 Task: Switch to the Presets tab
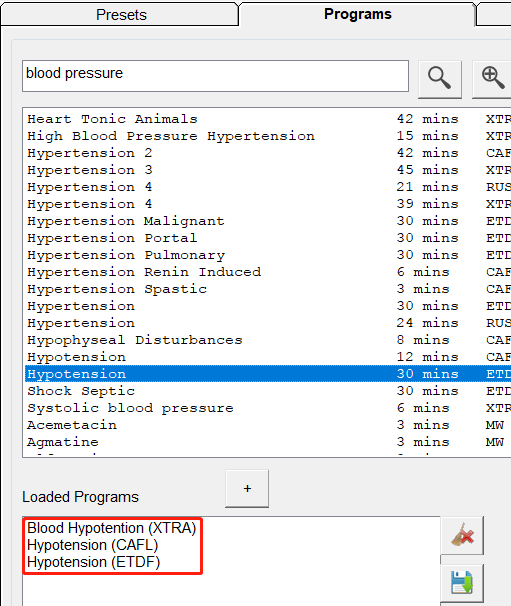click(x=121, y=15)
